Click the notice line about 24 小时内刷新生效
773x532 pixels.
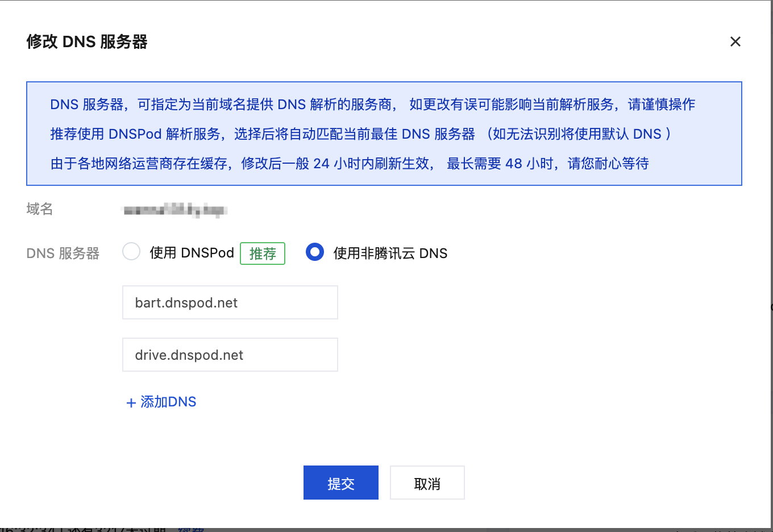349,164
